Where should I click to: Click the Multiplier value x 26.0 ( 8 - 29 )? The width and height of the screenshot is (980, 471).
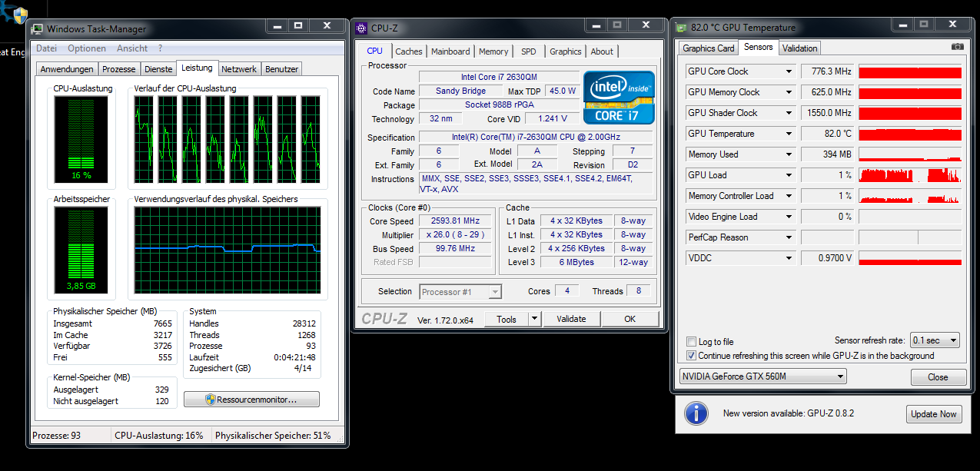455,235
